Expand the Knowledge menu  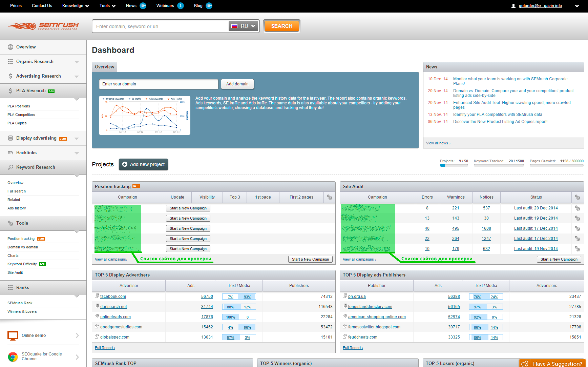tap(76, 6)
